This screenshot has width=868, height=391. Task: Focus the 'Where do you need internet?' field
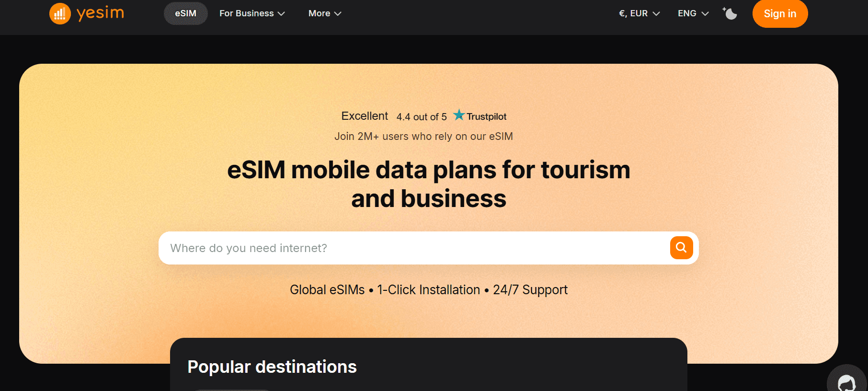click(x=412, y=248)
